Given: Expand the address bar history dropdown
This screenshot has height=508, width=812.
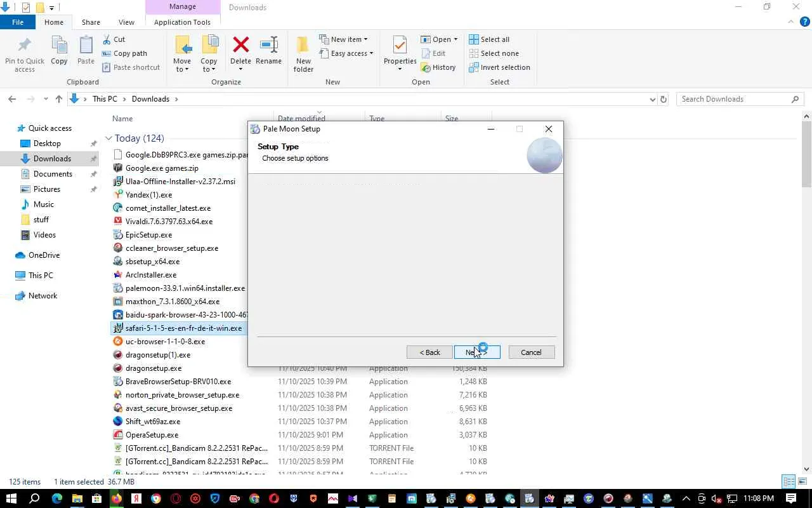Looking at the screenshot, I should click(652, 99).
